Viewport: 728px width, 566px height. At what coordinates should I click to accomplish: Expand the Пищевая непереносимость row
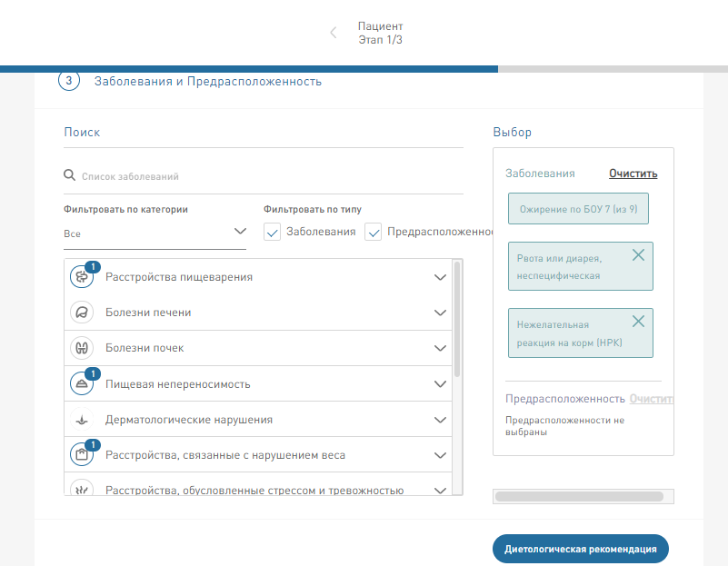441,384
